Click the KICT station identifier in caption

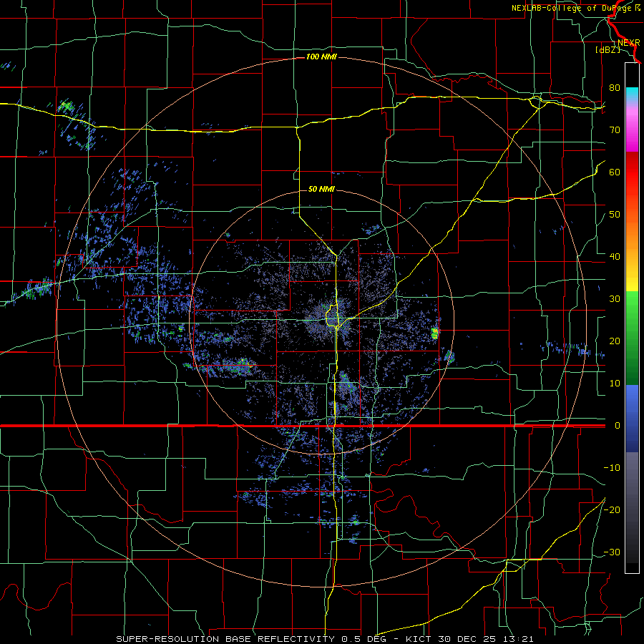click(x=418, y=639)
